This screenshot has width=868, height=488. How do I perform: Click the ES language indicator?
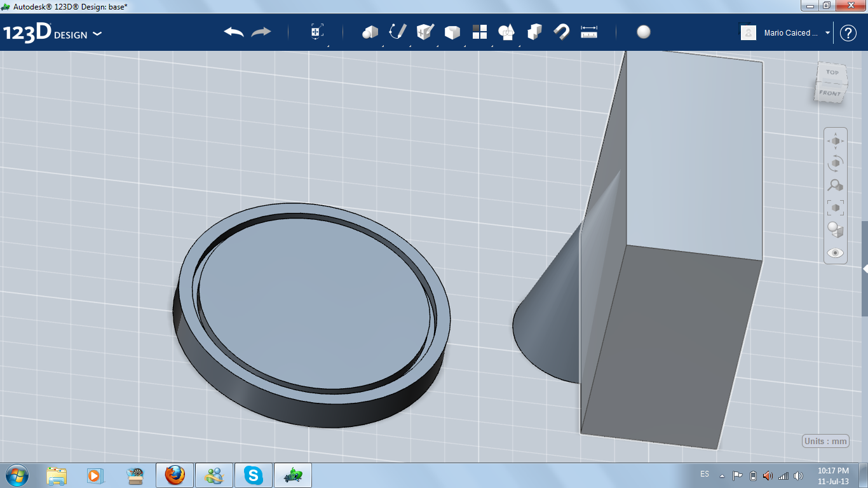[x=705, y=475]
